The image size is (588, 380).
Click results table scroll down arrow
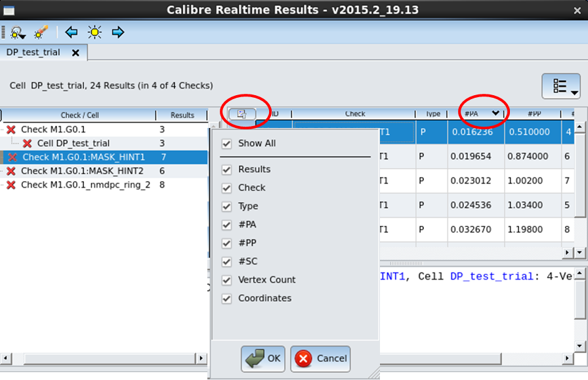tap(579, 253)
